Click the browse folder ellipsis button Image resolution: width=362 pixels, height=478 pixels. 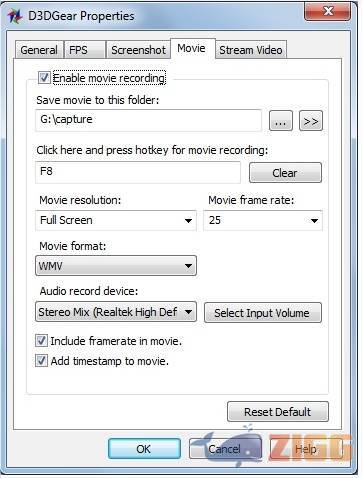click(x=281, y=121)
